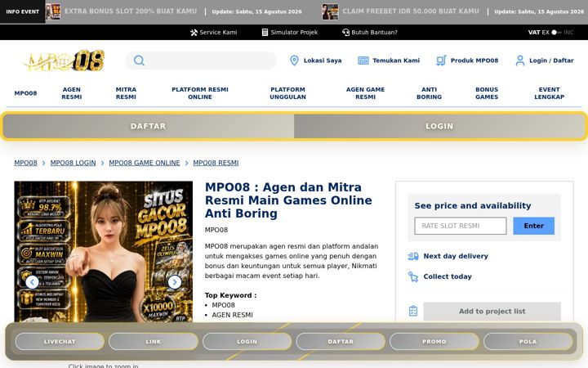Screen dimensions: 588x368
Task: Click 'Next day delivery' text
Action: tap(456, 256)
